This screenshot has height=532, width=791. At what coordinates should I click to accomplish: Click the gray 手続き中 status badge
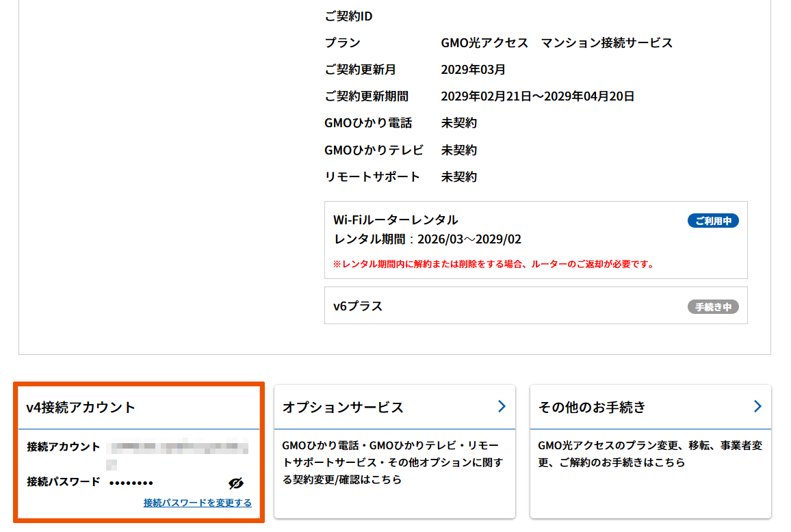713,307
